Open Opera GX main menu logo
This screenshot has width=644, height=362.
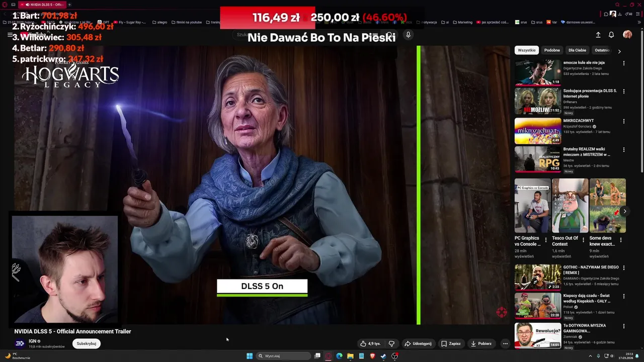pos(5,5)
